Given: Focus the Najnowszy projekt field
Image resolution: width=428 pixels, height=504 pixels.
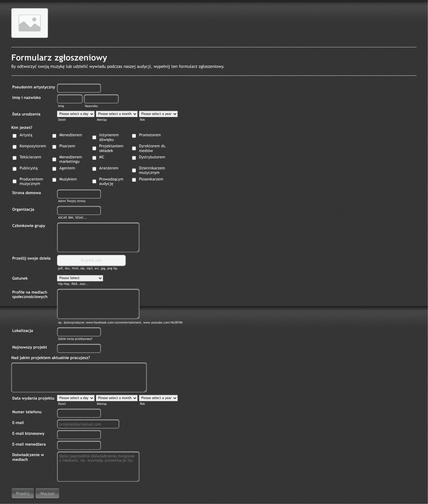Looking at the screenshot, I should (79, 348).
